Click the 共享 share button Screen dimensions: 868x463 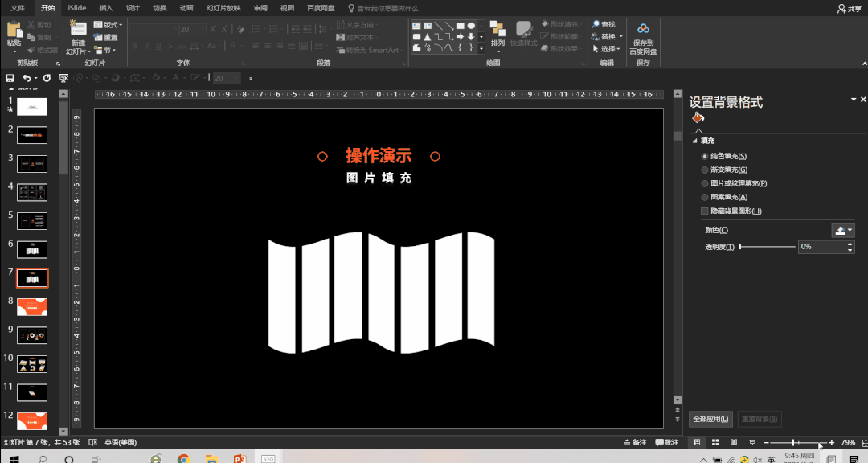pos(848,8)
